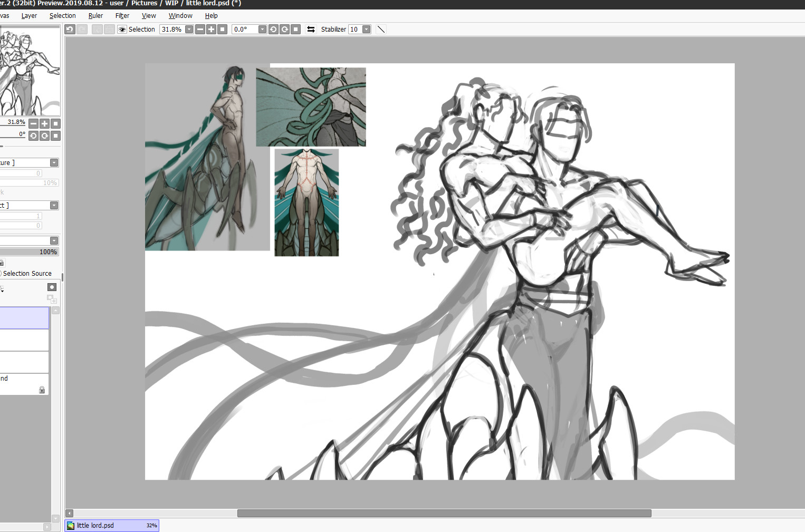Adjust the navigator 31.8% zoom slider
Screen dimensions: 805x532
pos(13,122)
